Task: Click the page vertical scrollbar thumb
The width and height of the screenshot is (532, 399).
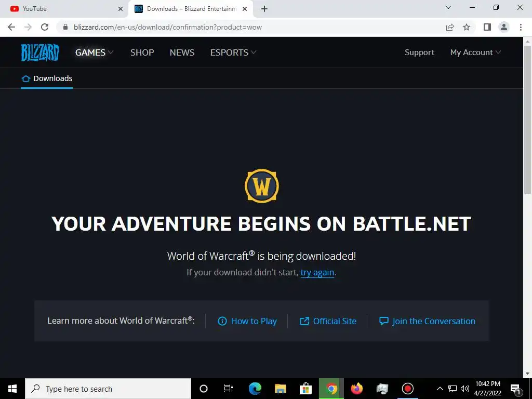Action: pos(528,119)
